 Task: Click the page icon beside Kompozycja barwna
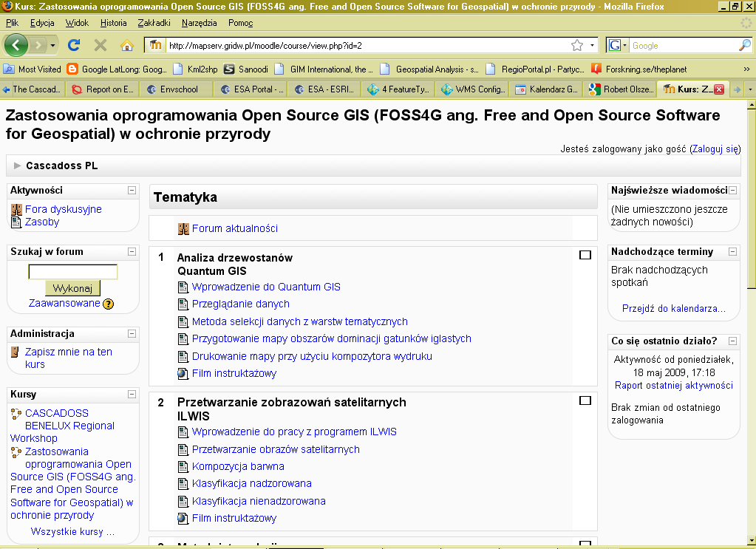pos(183,466)
